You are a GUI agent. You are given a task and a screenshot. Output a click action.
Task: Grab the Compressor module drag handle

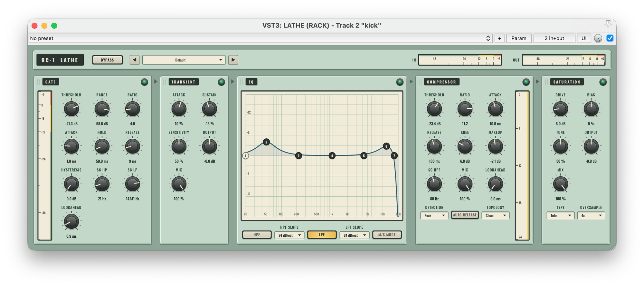(x=420, y=82)
